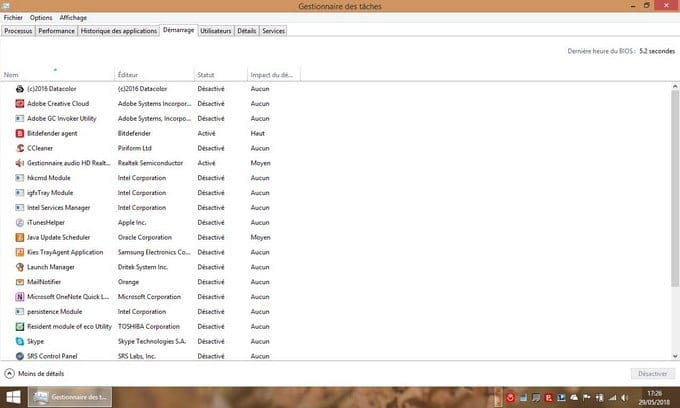Click Haut impact for Bitdefender agent
This screenshot has width=680, height=408.
point(258,133)
